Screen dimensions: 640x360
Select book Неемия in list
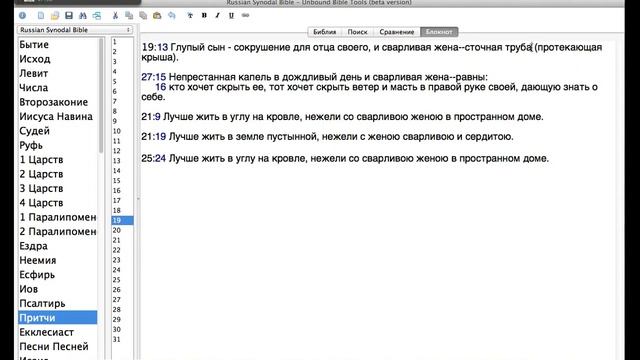point(58,260)
